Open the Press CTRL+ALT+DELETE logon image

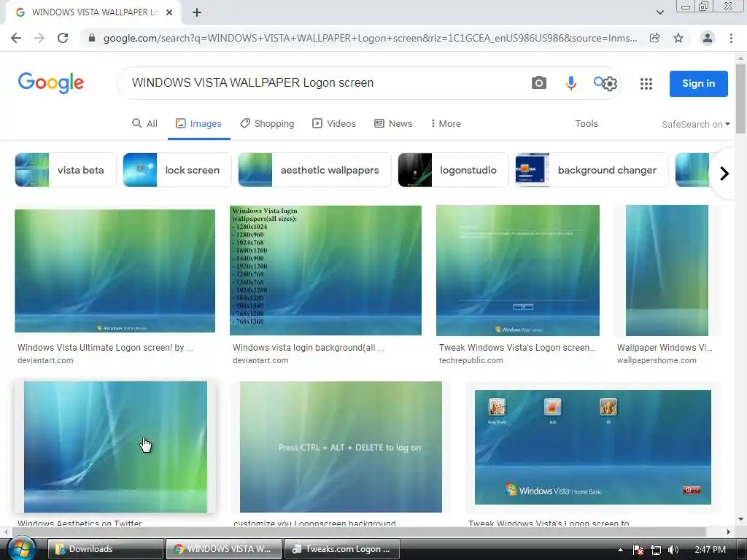point(341,447)
